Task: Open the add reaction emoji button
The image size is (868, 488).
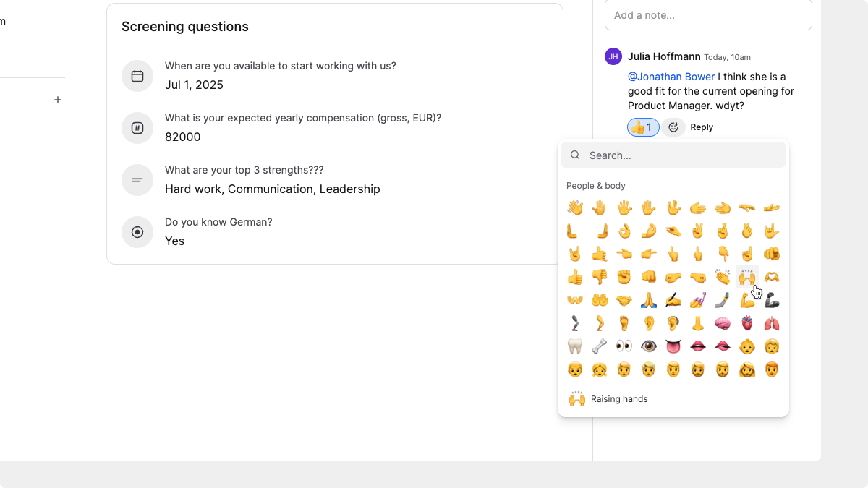Action: (673, 127)
